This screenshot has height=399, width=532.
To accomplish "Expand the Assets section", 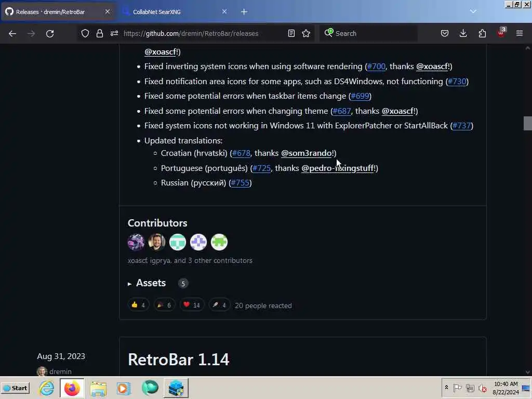I will (x=151, y=283).
